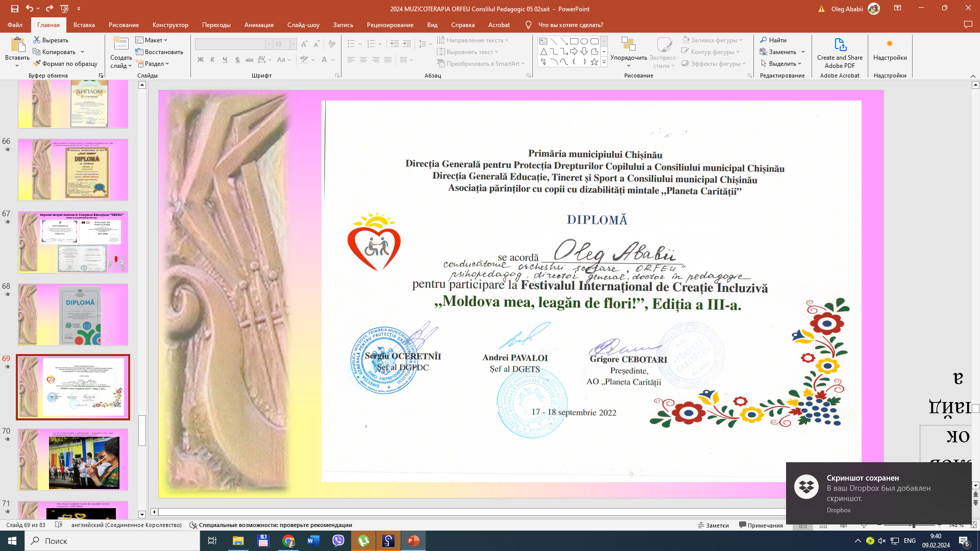Align text to the left
The height and width of the screenshot is (551, 980).
pos(351,60)
